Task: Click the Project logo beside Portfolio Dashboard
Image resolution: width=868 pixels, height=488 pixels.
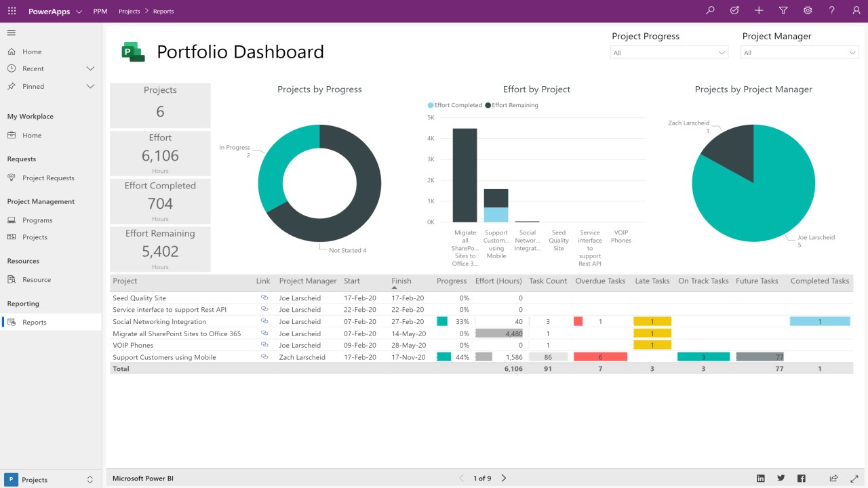Action: pos(133,52)
